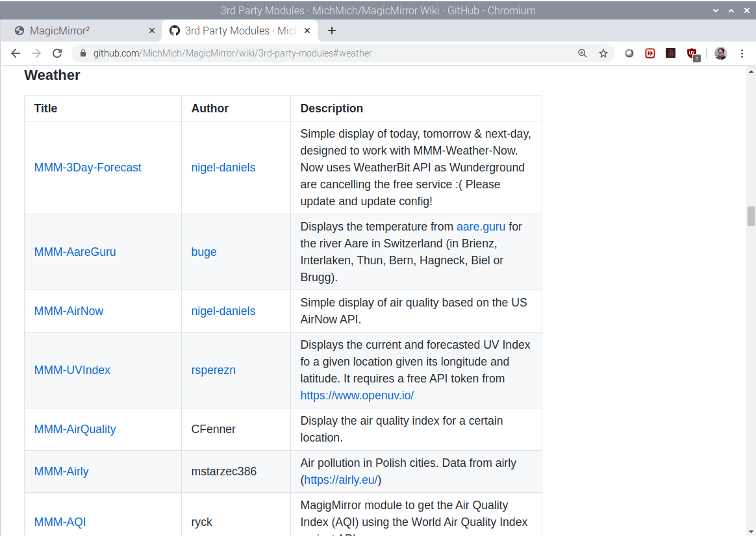Open the MMM-Airly module link
Viewport: 756px width, 537px height.
(x=61, y=471)
